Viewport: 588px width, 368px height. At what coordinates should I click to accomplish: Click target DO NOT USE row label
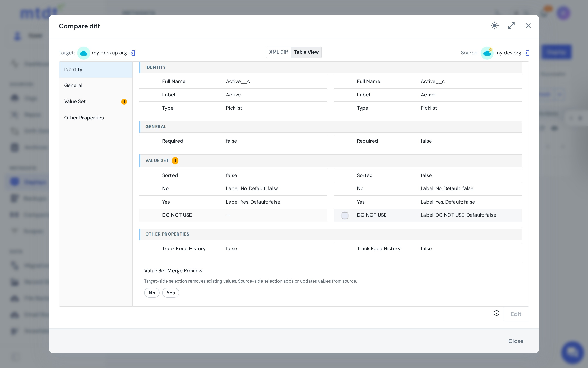point(177,215)
